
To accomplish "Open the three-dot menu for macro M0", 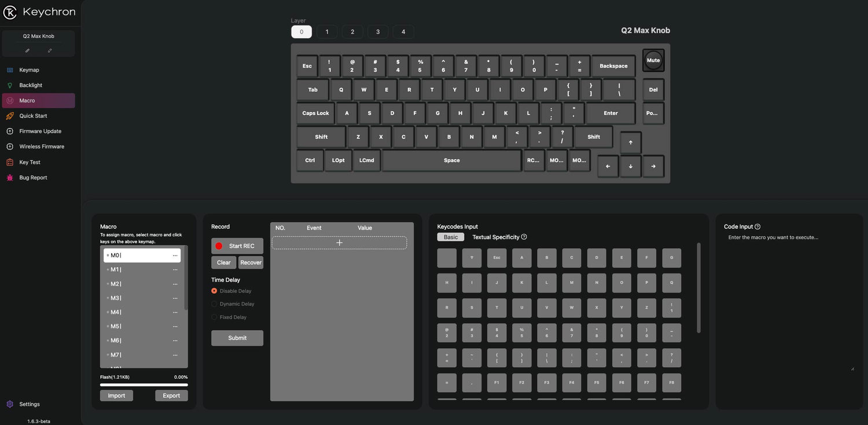I will [x=175, y=256].
